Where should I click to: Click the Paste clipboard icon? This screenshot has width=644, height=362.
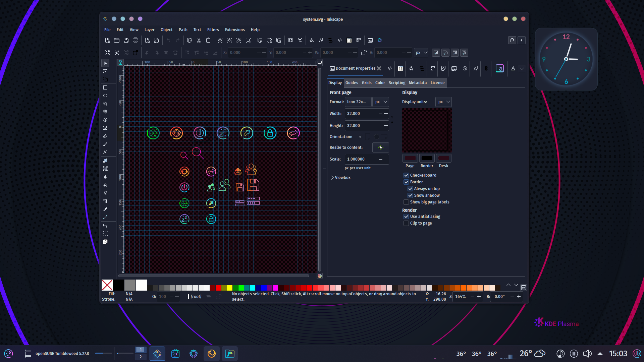point(208,40)
